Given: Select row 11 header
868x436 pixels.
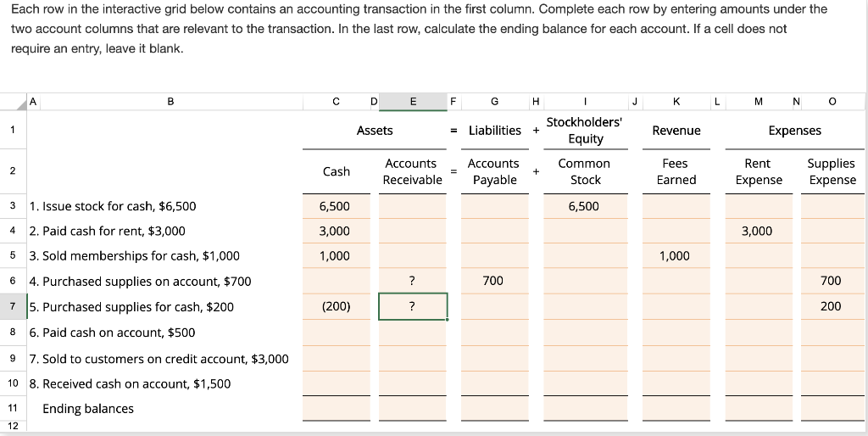Looking at the screenshot, I should (14, 408).
